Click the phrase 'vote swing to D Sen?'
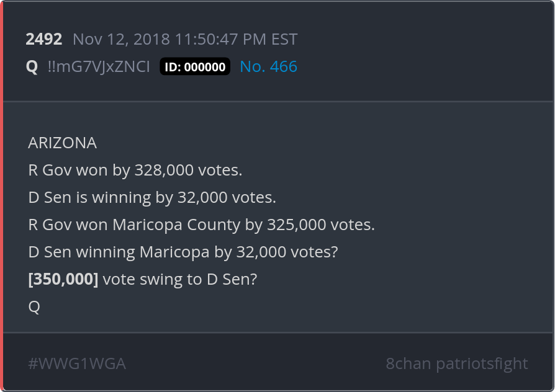Image resolution: width=555 pixels, height=392 pixels. (179, 280)
